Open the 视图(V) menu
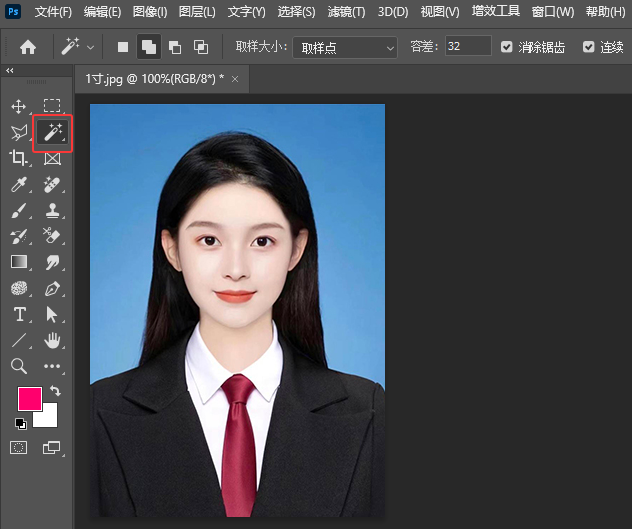 [x=440, y=12]
